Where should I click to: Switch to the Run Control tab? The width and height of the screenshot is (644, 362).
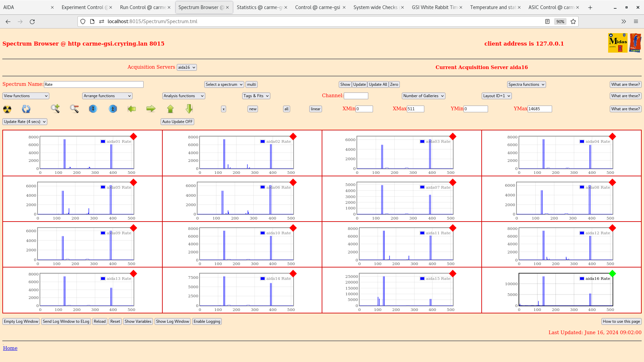pos(143,7)
